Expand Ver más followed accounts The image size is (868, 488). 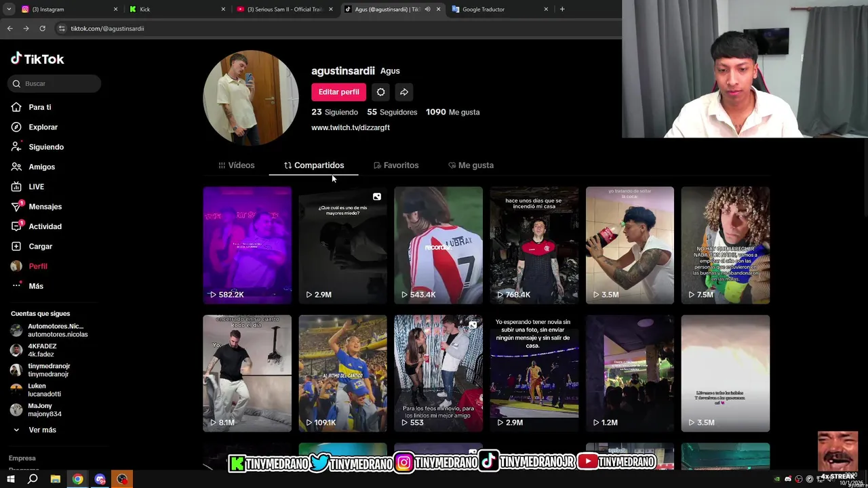[x=34, y=430]
